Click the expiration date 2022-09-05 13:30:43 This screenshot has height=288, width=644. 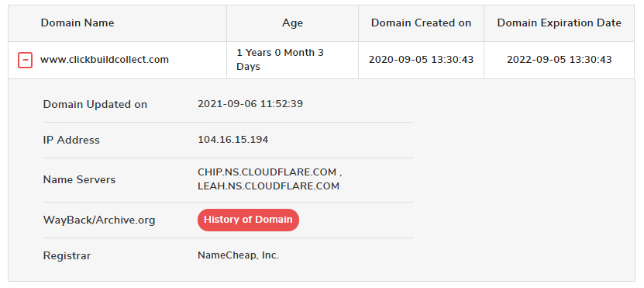(560, 60)
